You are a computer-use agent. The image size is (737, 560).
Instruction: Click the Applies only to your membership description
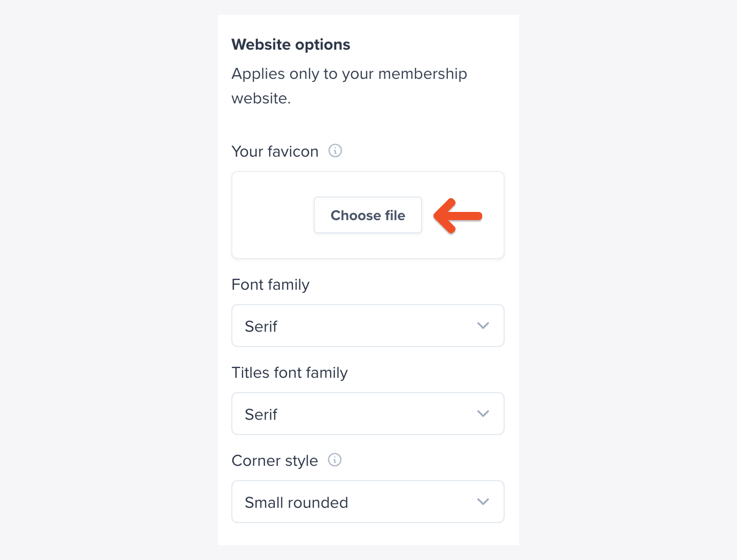[x=349, y=85]
